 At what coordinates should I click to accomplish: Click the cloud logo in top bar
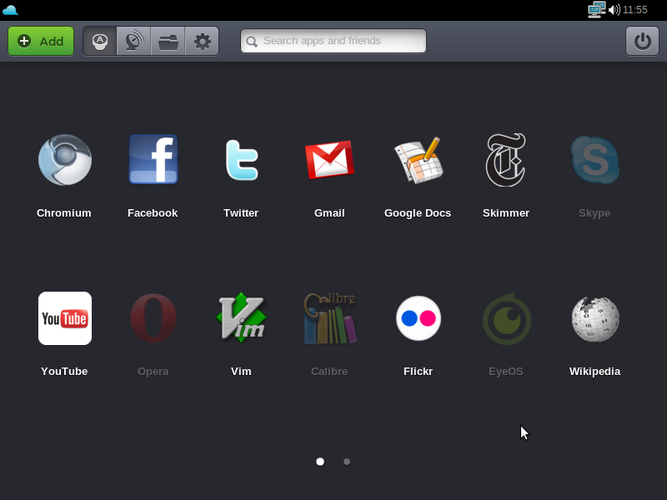10,10
